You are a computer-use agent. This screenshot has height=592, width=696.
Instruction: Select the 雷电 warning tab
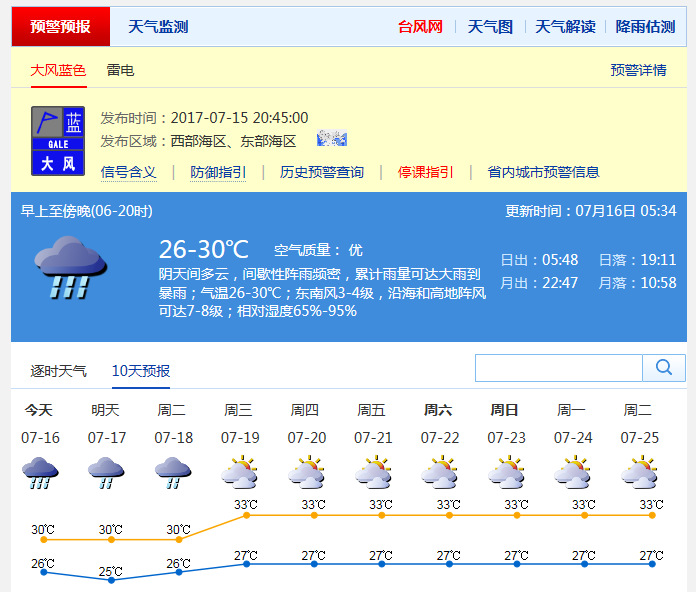point(120,70)
